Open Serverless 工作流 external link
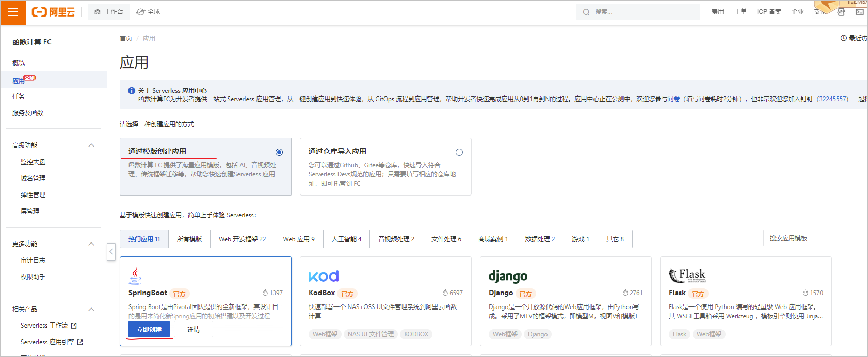 (49, 326)
